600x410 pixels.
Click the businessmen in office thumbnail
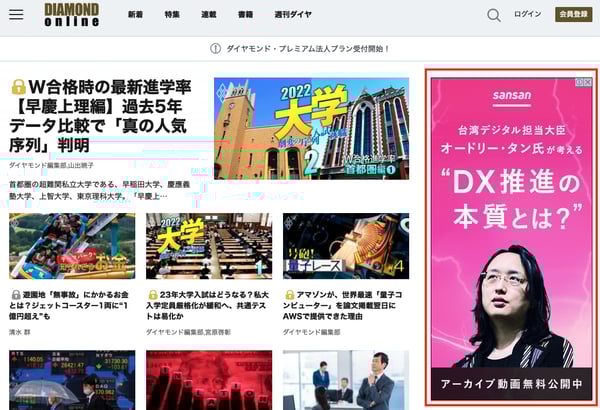pos(346,380)
